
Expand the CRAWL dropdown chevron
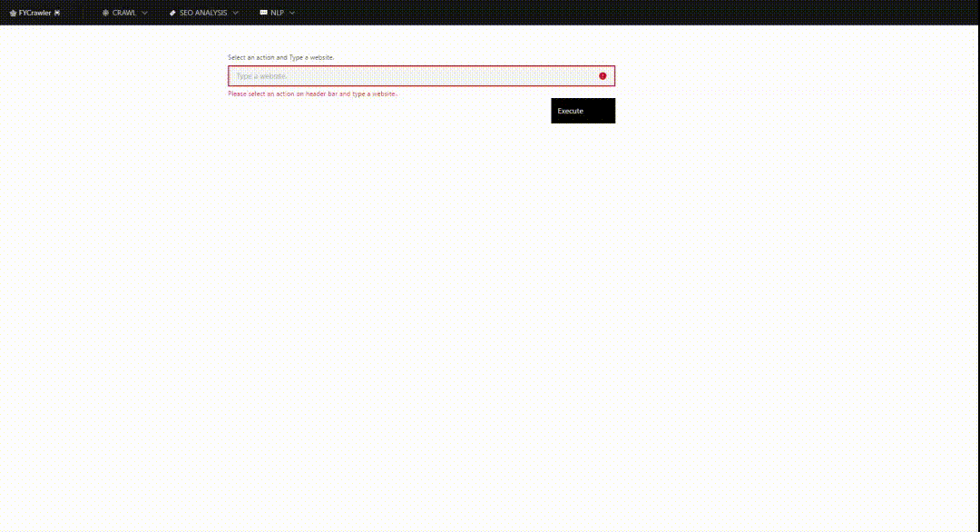point(144,13)
